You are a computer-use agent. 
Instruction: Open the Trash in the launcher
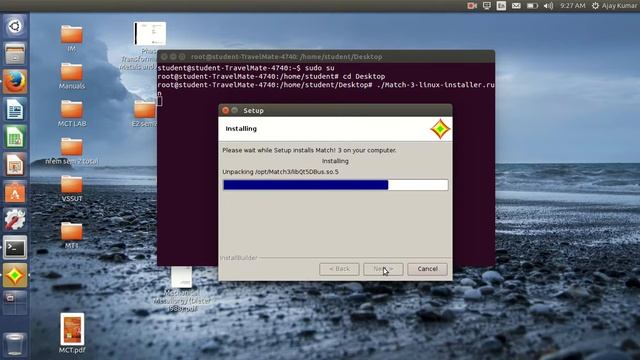(x=15, y=345)
